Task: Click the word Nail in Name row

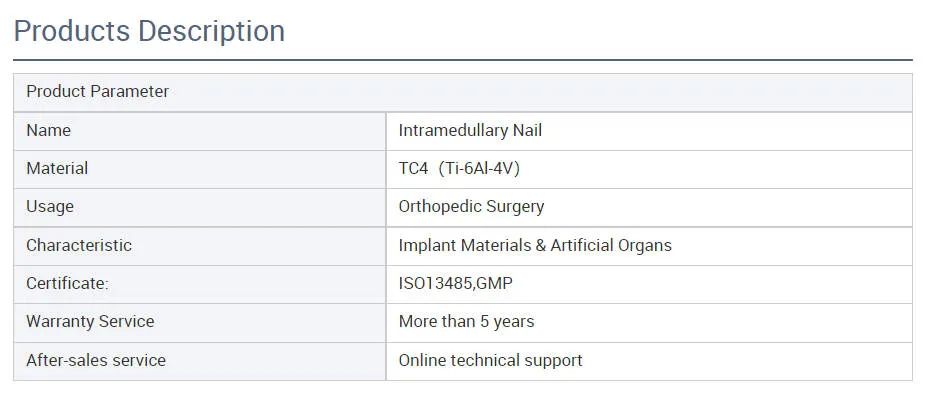Action: tap(527, 130)
